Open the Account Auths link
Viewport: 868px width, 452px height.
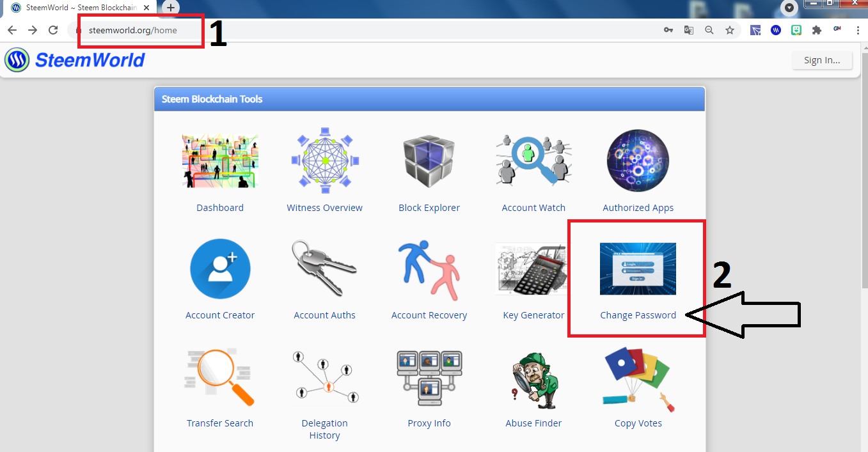click(x=325, y=315)
